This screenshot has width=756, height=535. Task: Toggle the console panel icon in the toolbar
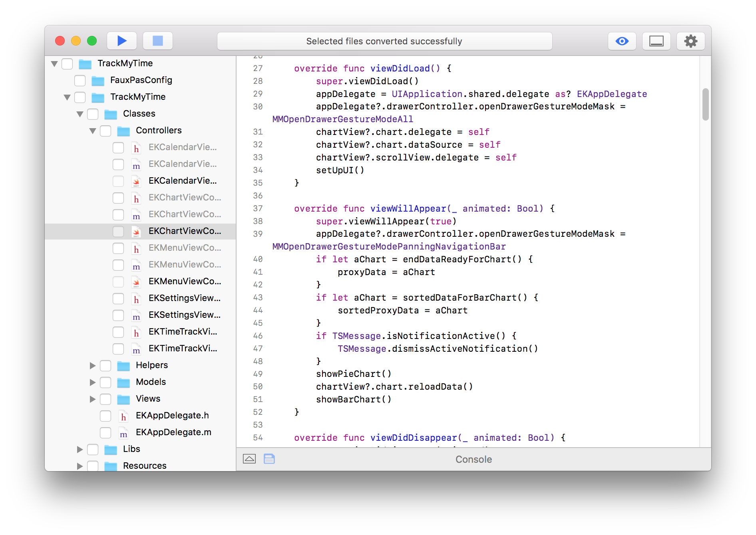(x=656, y=41)
